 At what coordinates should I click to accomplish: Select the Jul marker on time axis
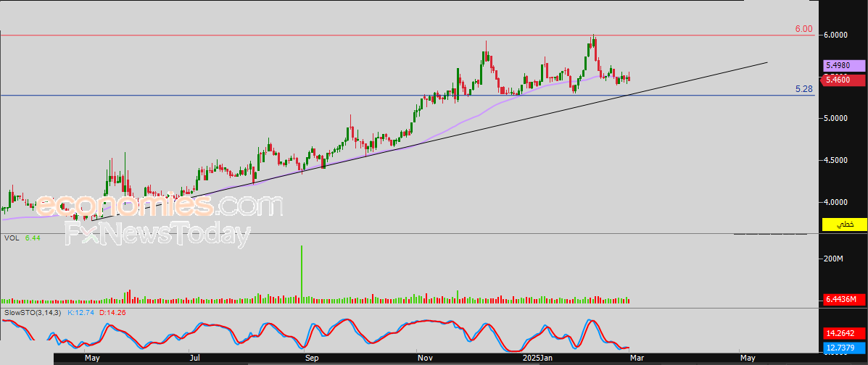click(x=194, y=358)
